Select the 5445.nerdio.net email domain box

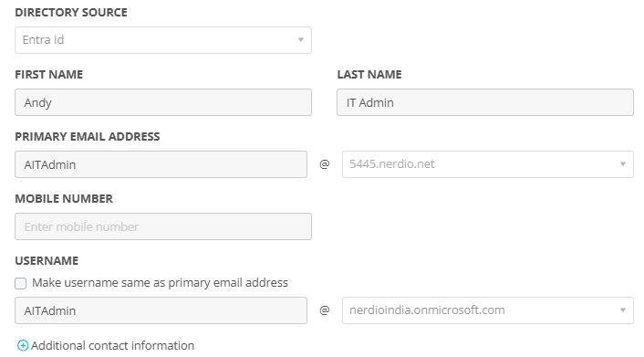[x=488, y=164]
